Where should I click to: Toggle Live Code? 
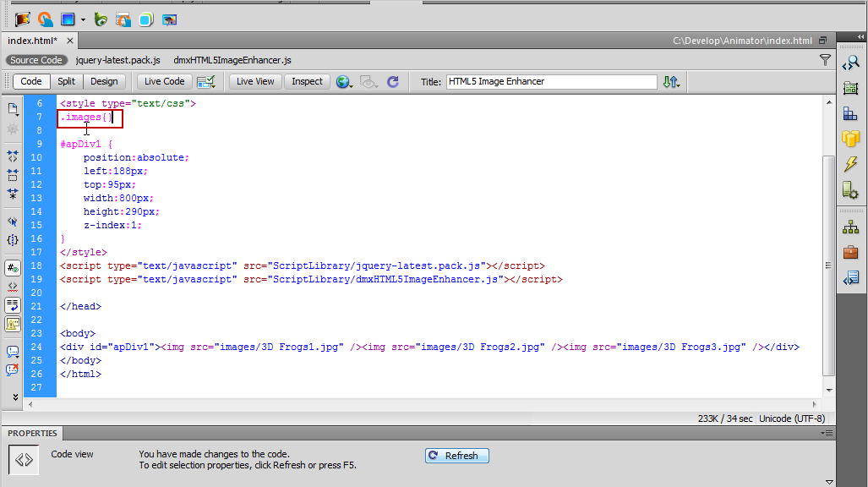click(165, 81)
